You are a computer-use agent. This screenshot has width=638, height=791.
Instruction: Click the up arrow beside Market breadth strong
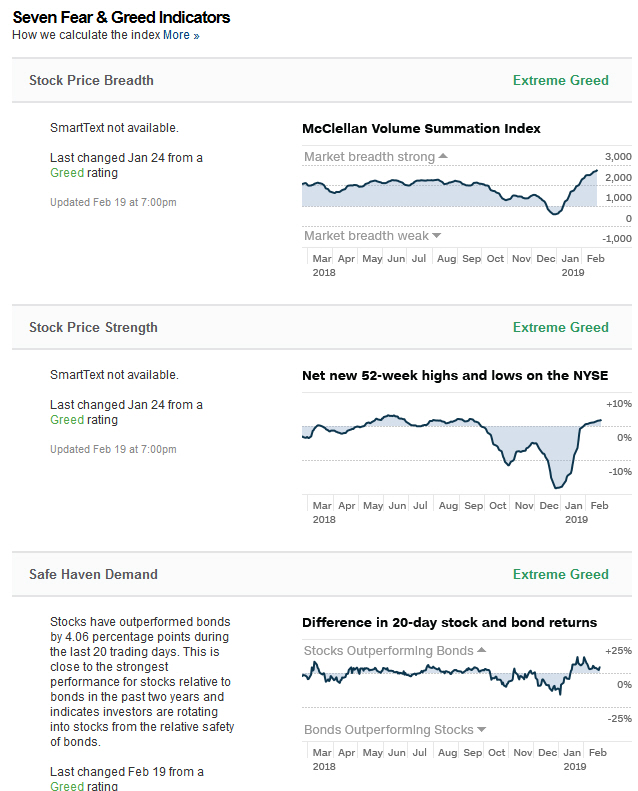point(443,156)
